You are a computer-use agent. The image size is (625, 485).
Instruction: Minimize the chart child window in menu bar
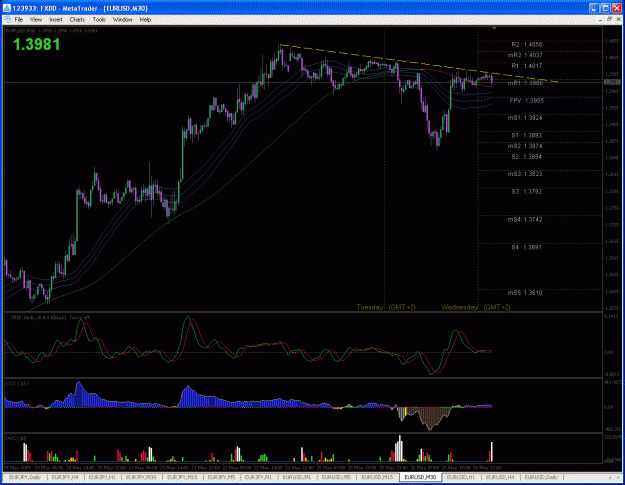[x=600, y=20]
